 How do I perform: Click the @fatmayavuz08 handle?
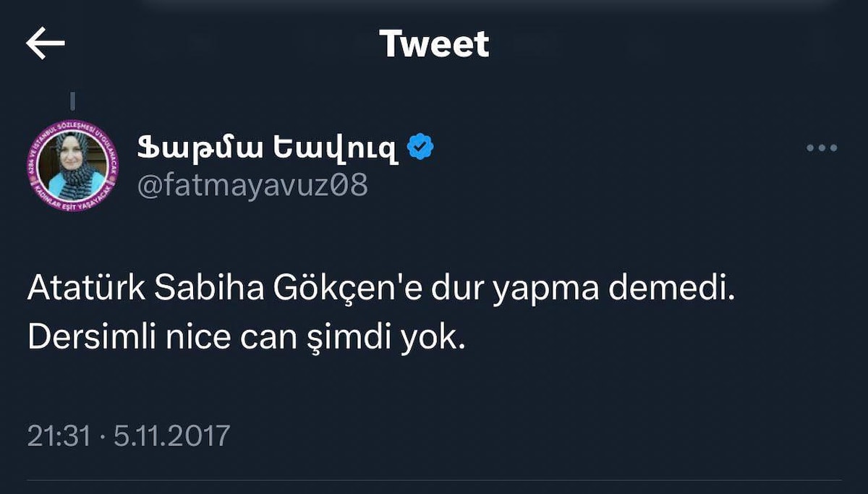252,186
